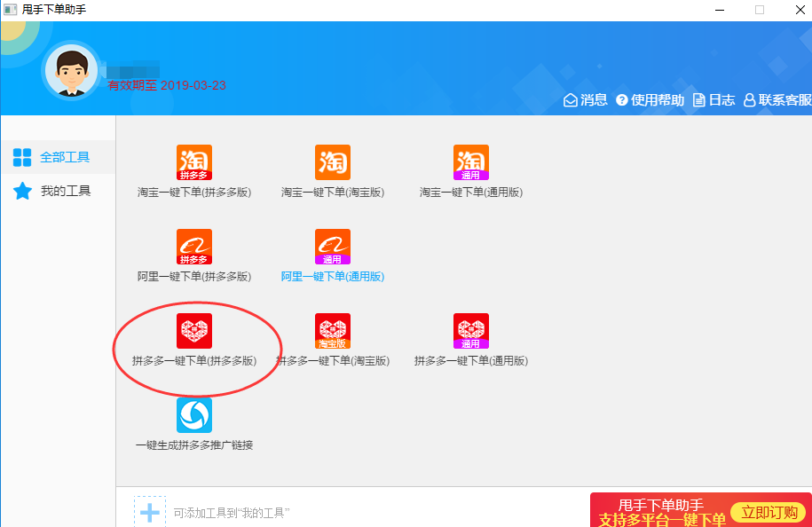This screenshot has height=527, width=812.
Task: Launch 淘宝一键下单(通用版) tool
Action: click(x=471, y=162)
